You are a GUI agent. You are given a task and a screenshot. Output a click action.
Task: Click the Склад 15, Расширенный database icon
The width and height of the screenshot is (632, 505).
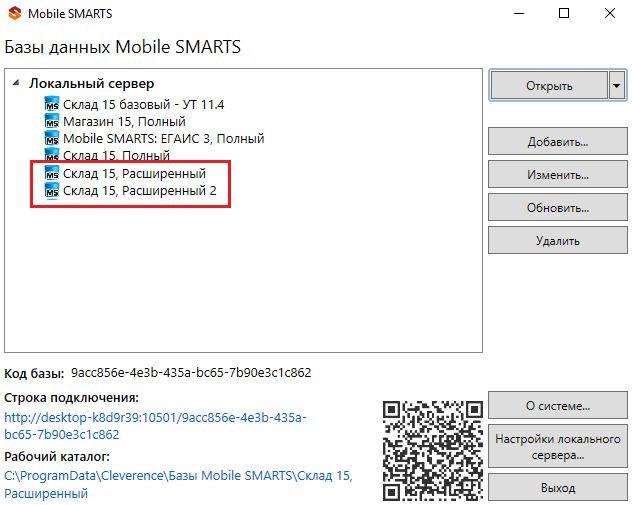(52, 174)
